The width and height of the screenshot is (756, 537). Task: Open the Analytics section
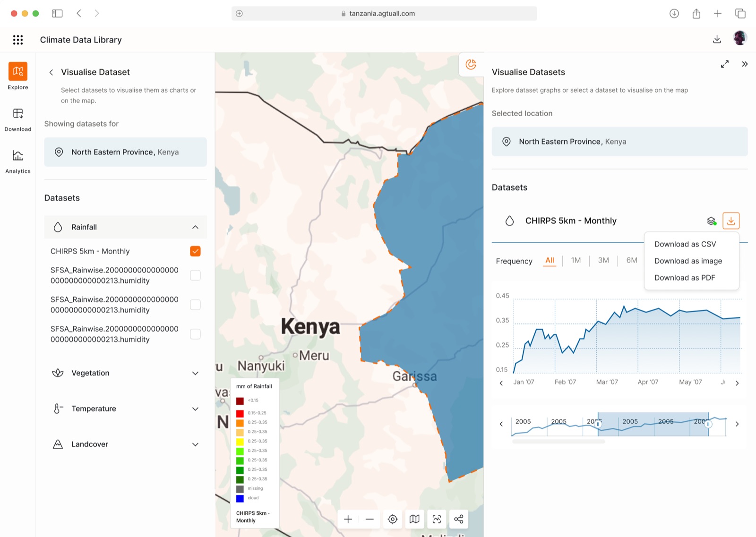click(18, 162)
